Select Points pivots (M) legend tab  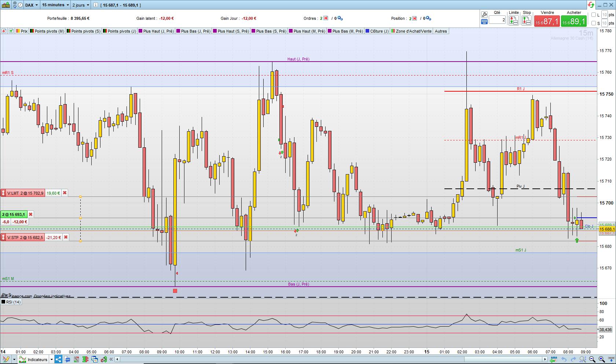(47, 31)
